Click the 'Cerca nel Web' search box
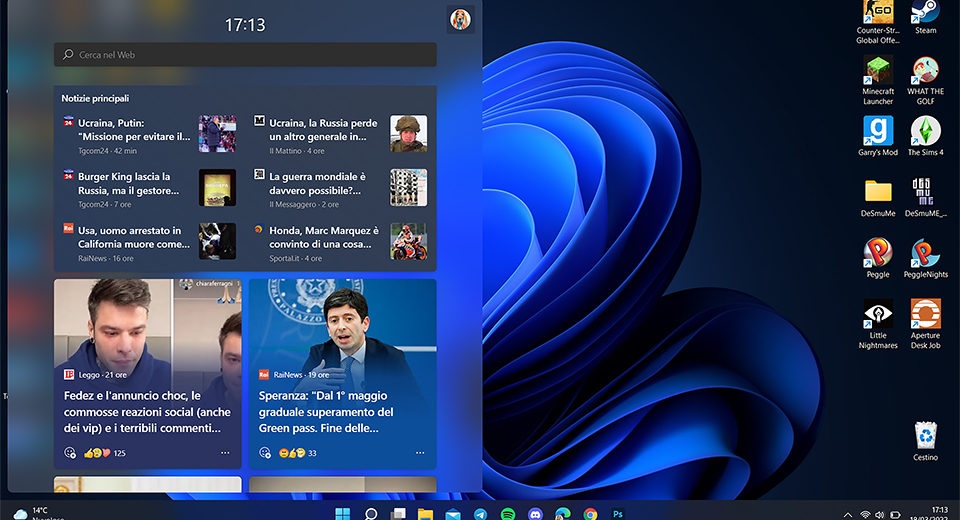Image resolution: width=960 pixels, height=520 pixels. [245, 54]
